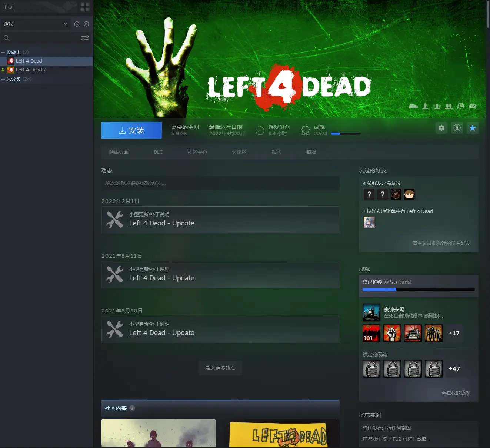Viewport: 490px width, 448px height.
Task: Click the header achievements progress bar
Action: 346,134
